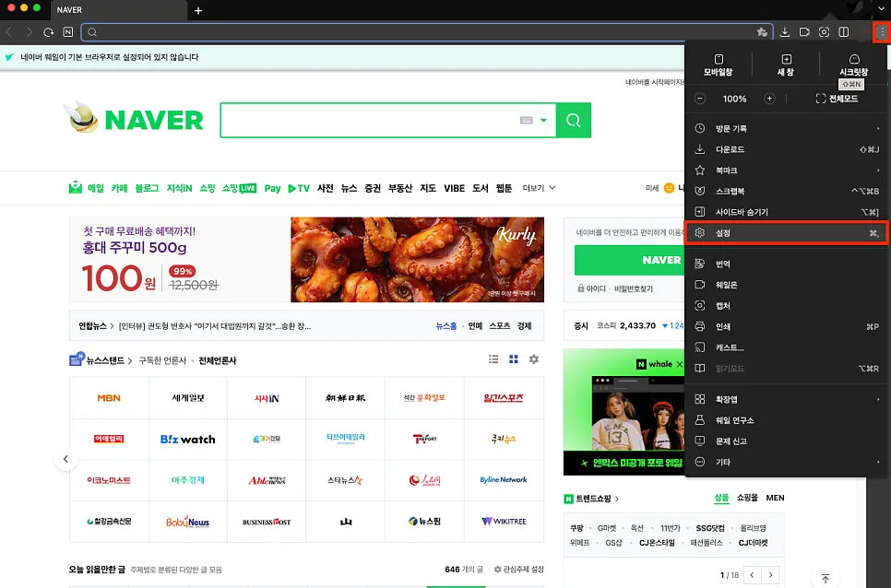
Task: Open 다운로드 from the menu
Action: click(787, 149)
